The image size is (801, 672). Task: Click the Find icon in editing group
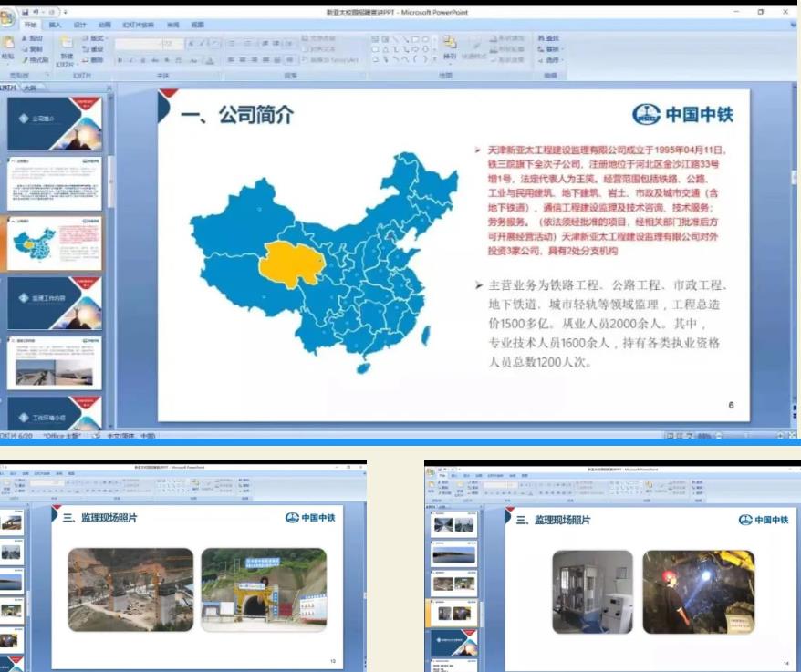[x=548, y=38]
